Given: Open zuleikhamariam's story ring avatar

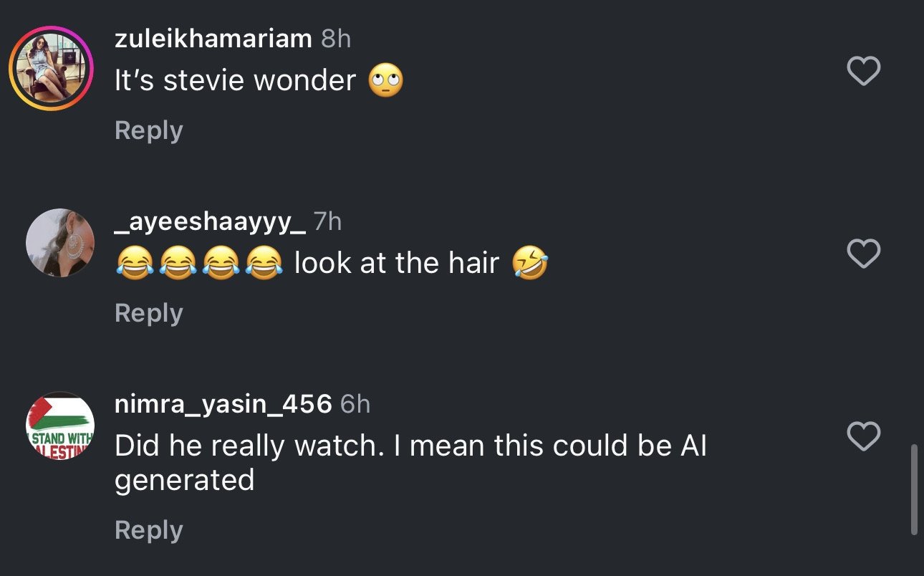Looking at the screenshot, I should (x=51, y=69).
